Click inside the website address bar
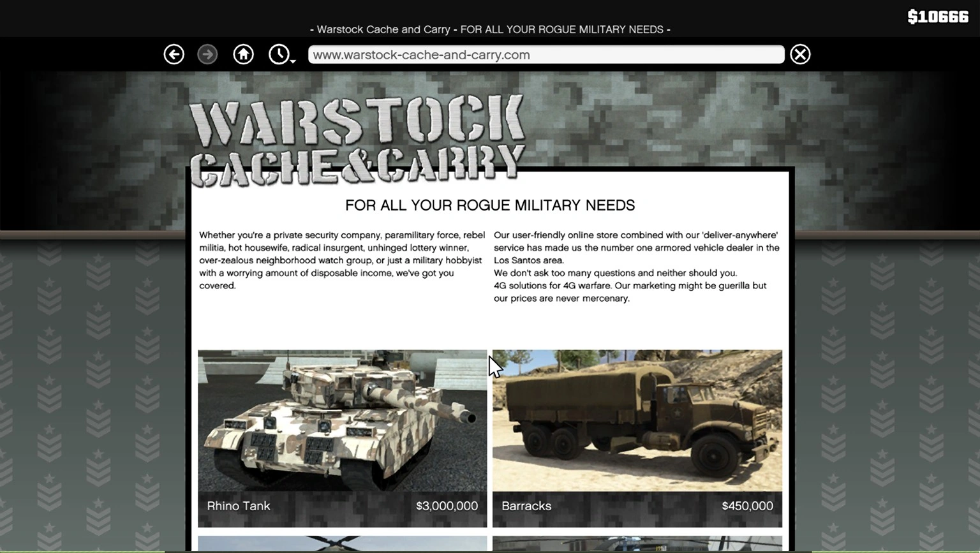 point(546,54)
